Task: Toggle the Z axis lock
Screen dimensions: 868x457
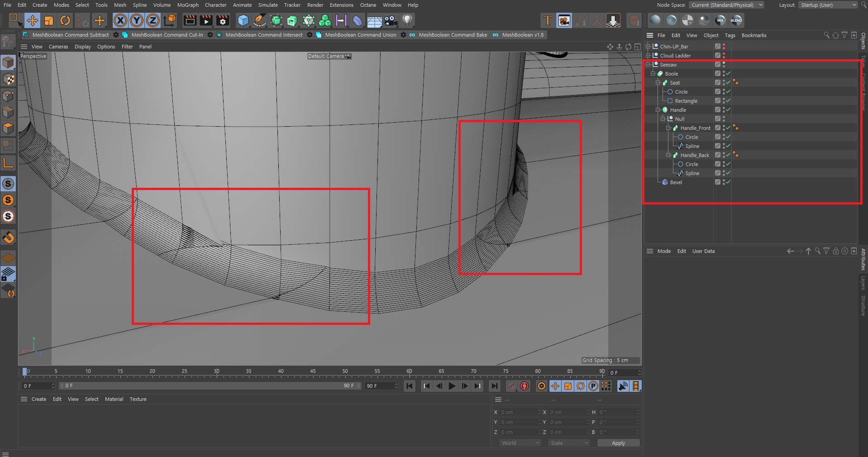Action: coord(153,20)
